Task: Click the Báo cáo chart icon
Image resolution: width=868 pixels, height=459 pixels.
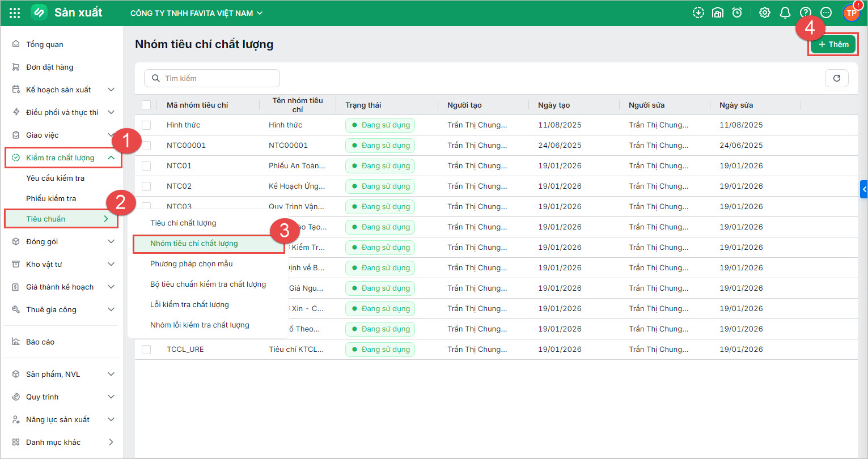Action: [16, 342]
